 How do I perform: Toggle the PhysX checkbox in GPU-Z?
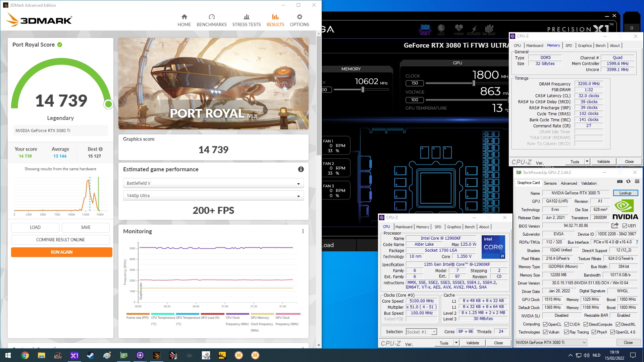pyautogui.click(x=594, y=332)
